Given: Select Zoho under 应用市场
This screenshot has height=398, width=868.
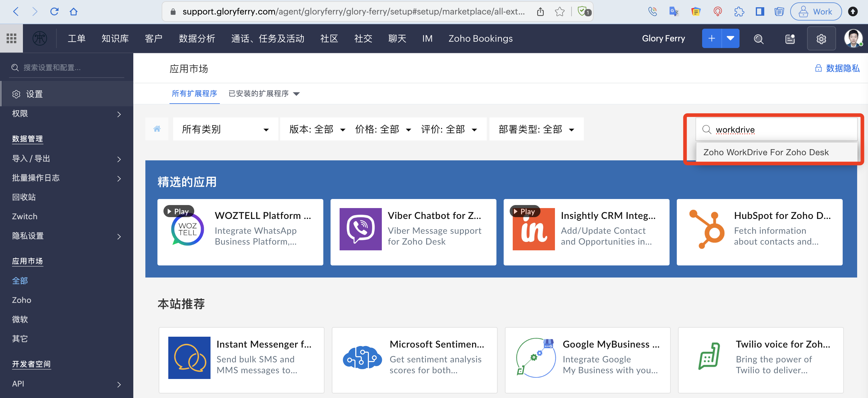Looking at the screenshot, I should click(21, 300).
